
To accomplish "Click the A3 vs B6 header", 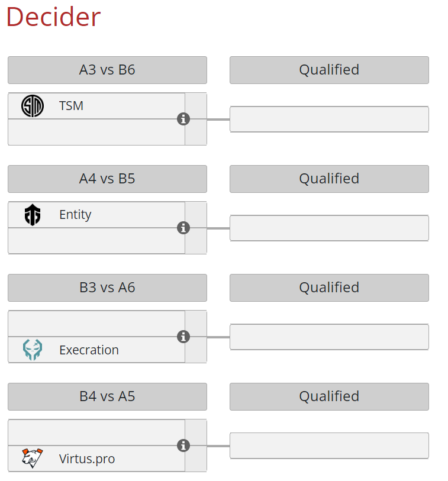I will point(107,70).
